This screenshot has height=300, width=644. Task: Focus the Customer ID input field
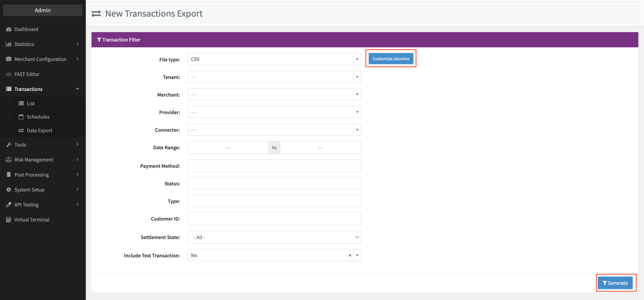point(274,219)
